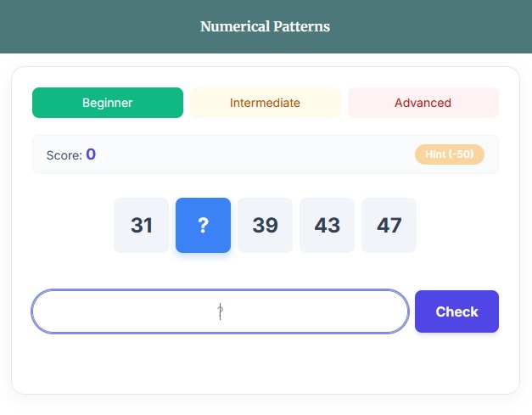Click the Score: label text
Viewport: 532px width, 415px height.
[64, 155]
